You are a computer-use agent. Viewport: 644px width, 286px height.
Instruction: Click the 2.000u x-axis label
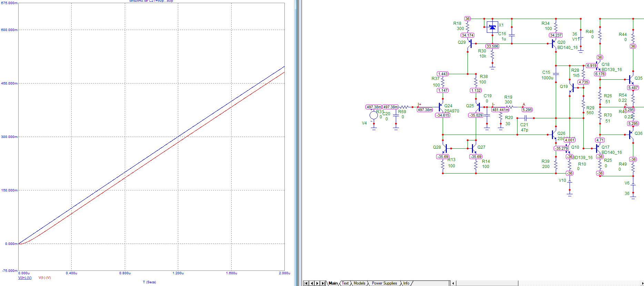pyautogui.click(x=284, y=273)
